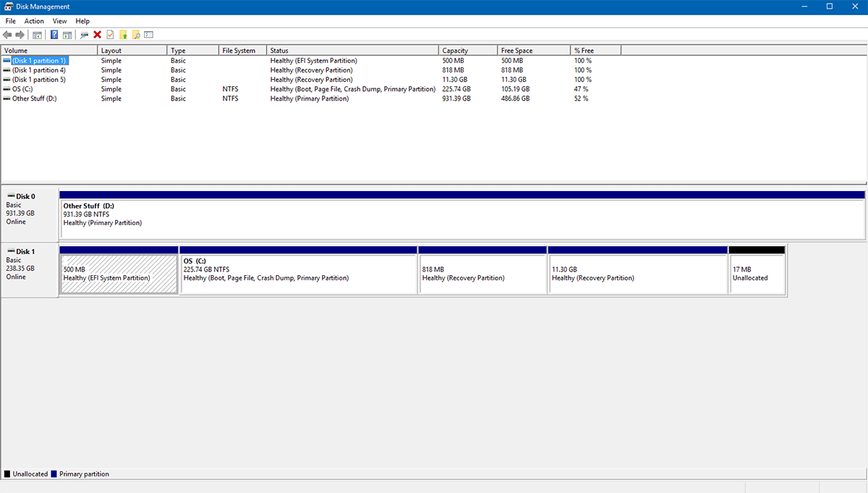This screenshot has width=868, height=493.
Task: Select the OS (C:) volume name in list
Action: tap(22, 89)
